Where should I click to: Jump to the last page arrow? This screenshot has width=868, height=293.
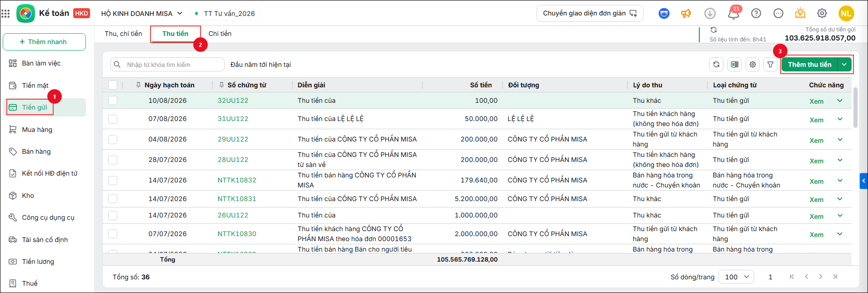[x=835, y=277]
